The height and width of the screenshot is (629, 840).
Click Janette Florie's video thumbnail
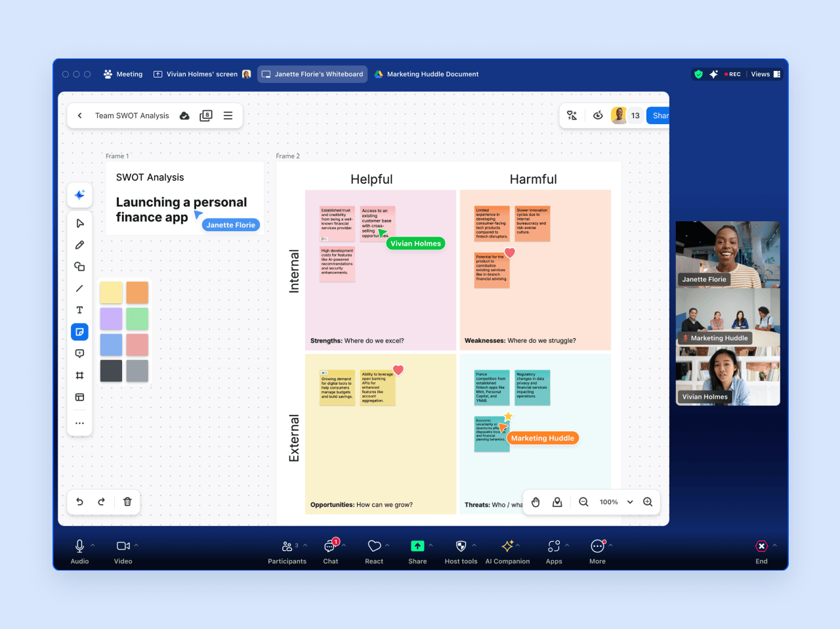728,254
